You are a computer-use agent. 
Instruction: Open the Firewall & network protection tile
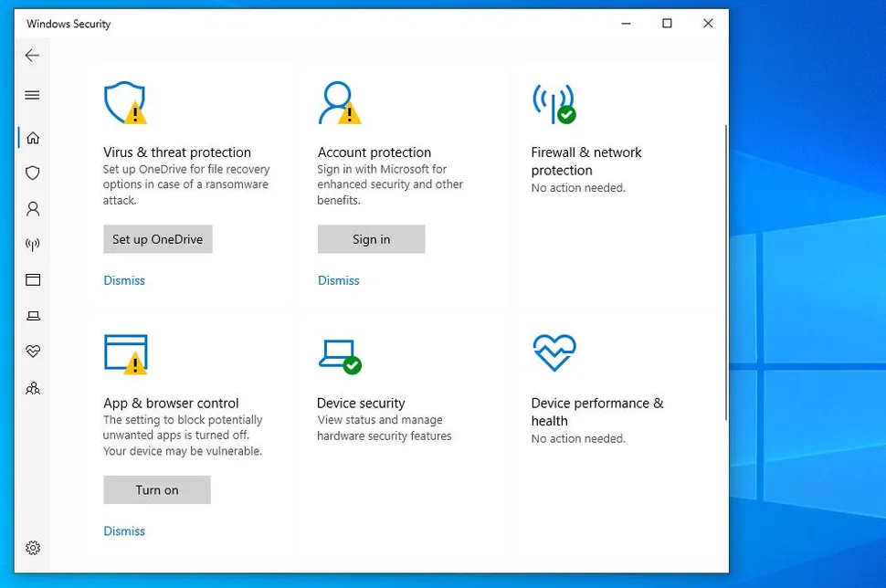[586, 161]
